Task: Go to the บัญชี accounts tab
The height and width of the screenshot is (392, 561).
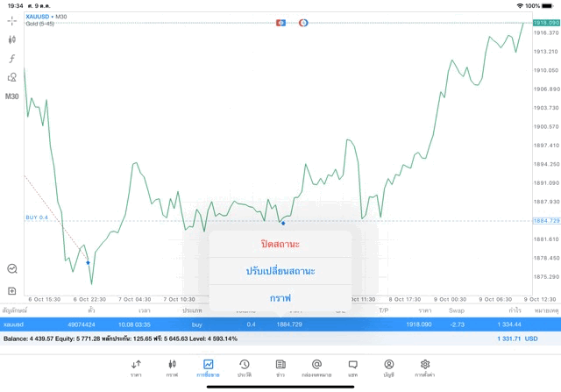Action: click(388, 367)
